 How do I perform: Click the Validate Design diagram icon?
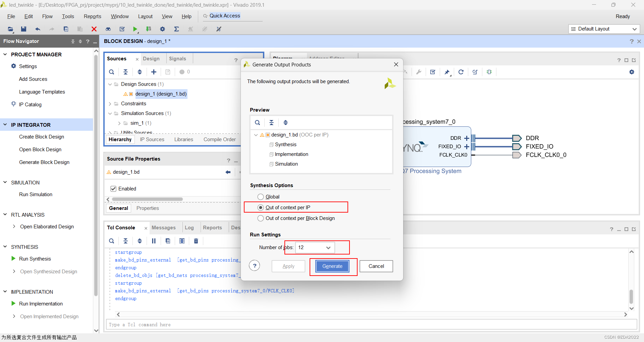coord(433,72)
